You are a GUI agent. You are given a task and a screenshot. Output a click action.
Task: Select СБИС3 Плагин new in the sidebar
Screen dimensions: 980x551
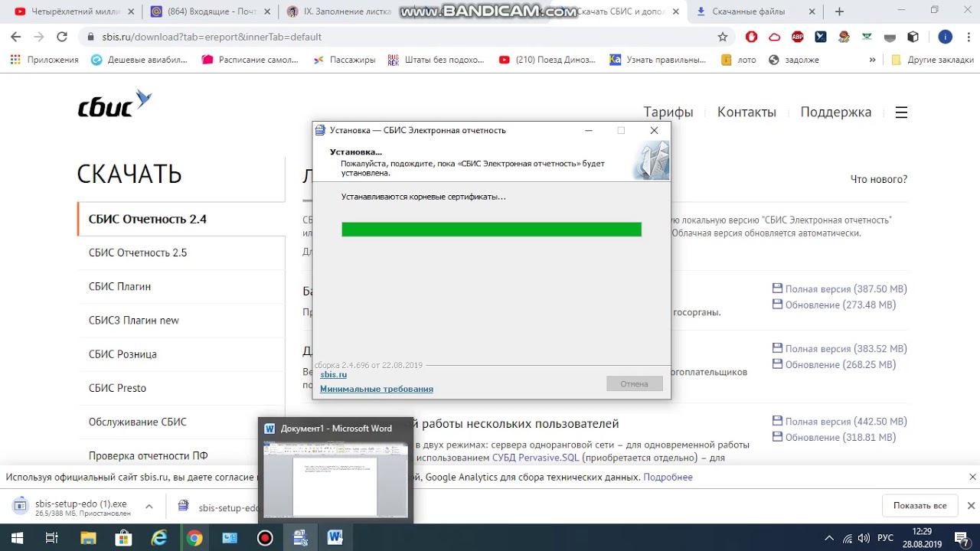click(x=181, y=320)
